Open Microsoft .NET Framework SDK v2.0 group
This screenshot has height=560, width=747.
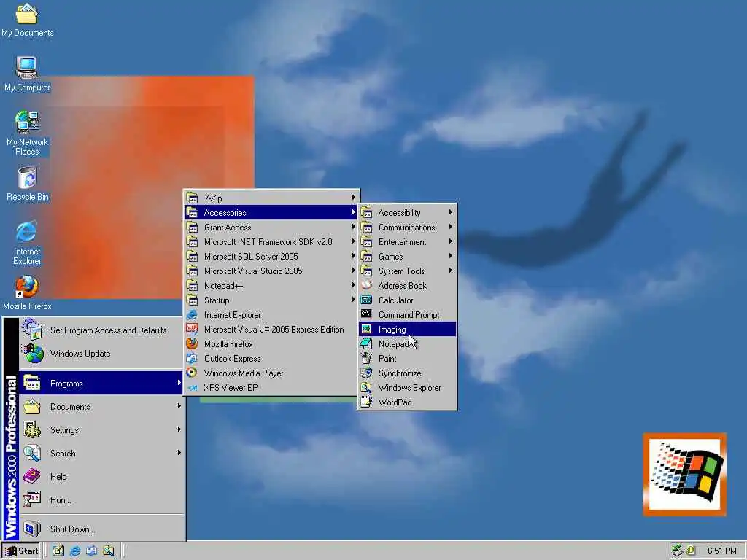tap(271, 242)
